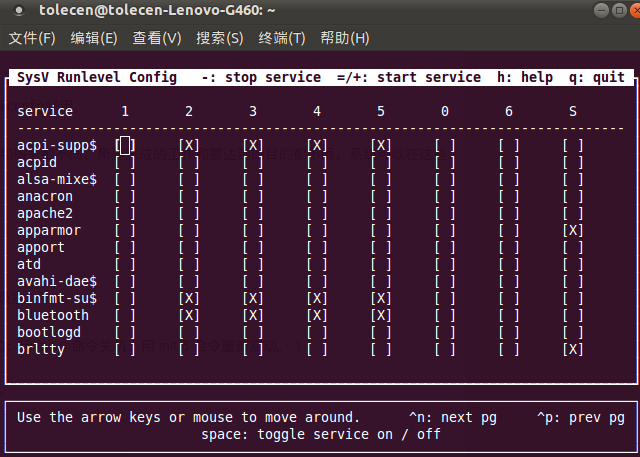Image resolution: width=640 pixels, height=457 pixels.
Task: Uncheck binfmt-su$ at runlevel 2
Action: point(189,299)
